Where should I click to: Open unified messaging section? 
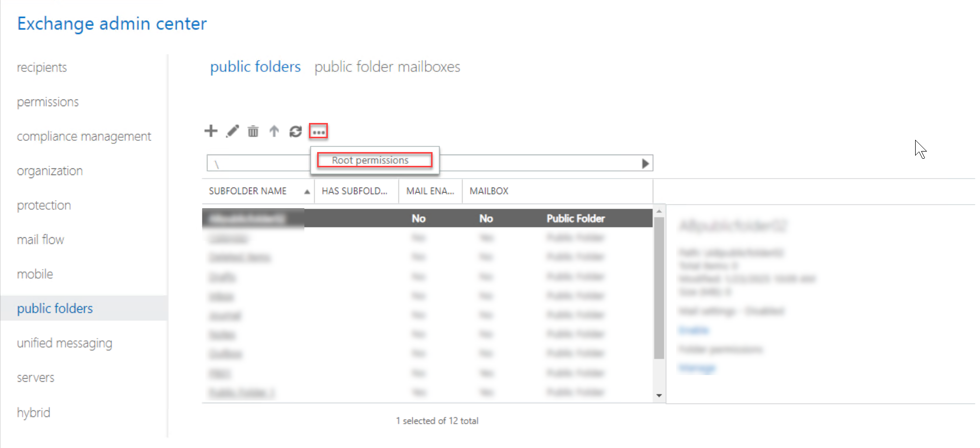(64, 343)
